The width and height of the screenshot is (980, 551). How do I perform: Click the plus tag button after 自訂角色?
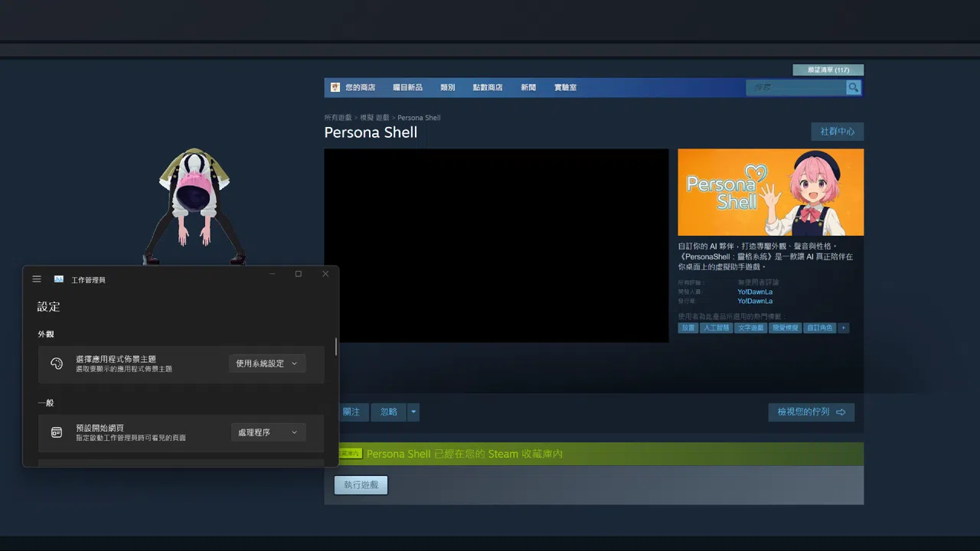tap(844, 328)
